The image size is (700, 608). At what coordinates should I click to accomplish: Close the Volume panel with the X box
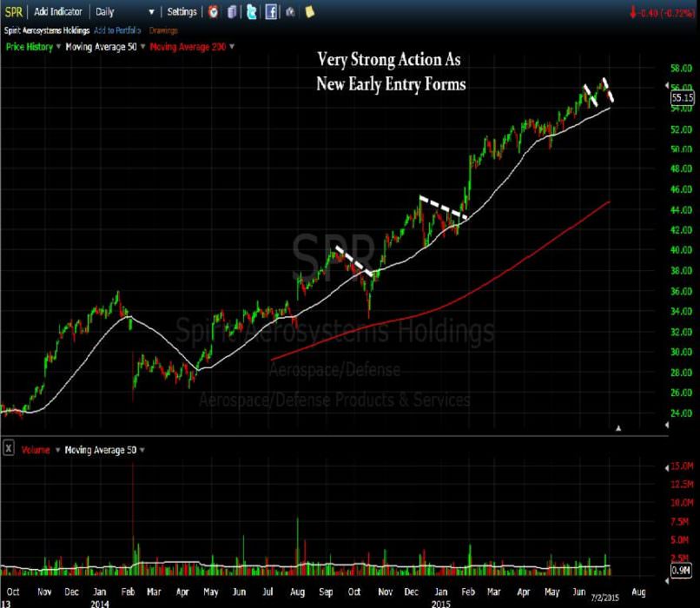9,448
